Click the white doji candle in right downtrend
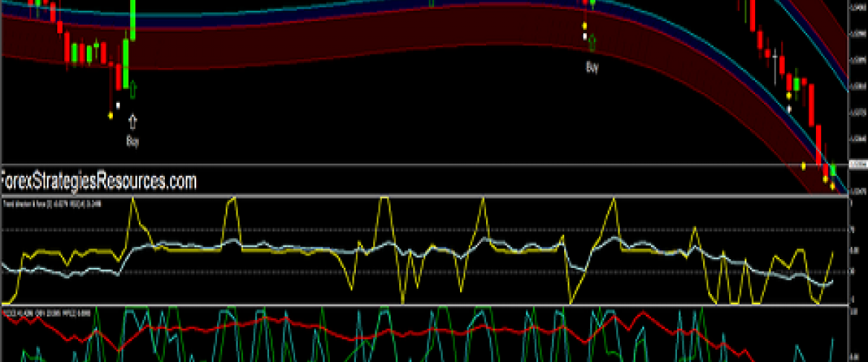The width and height of the screenshot is (868, 362). tap(776, 58)
